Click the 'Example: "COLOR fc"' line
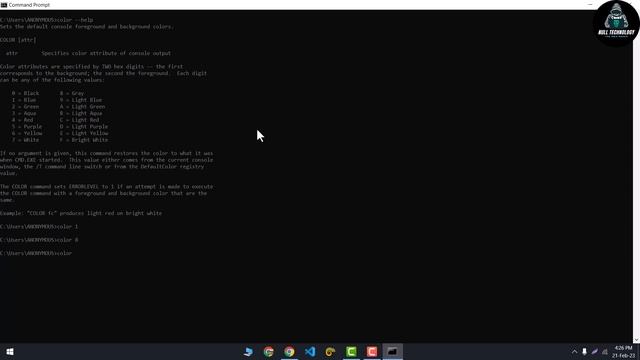 pos(81,213)
